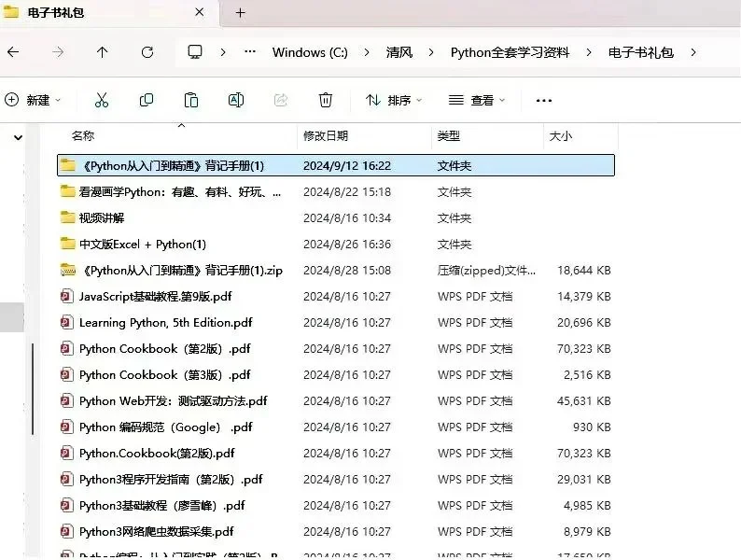Copy the selected item
The height and width of the screenshot is (560, 741).
(x=147, y=100)
